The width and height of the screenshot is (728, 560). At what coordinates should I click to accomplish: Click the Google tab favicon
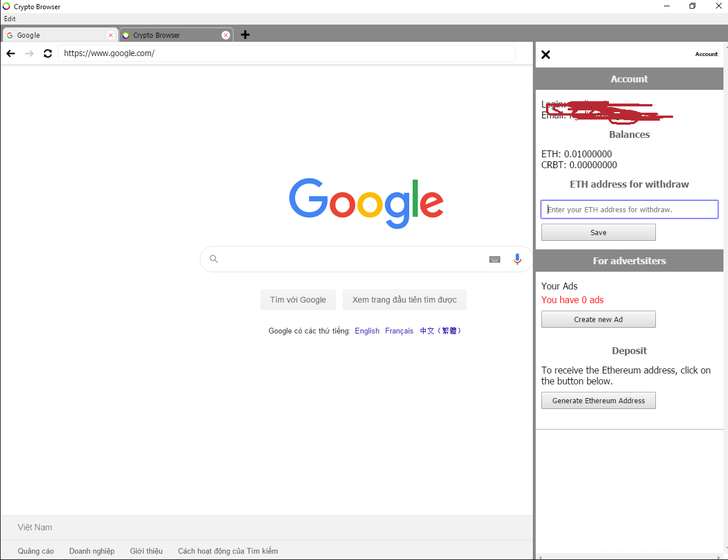[x=10, y=35]
